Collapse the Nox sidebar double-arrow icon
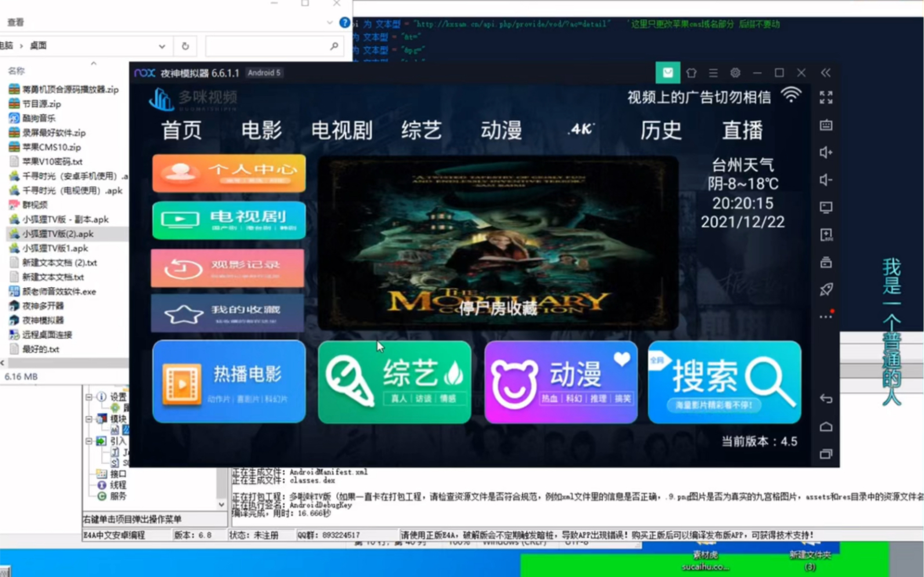The image size is (924, 577). coord(825,73)
